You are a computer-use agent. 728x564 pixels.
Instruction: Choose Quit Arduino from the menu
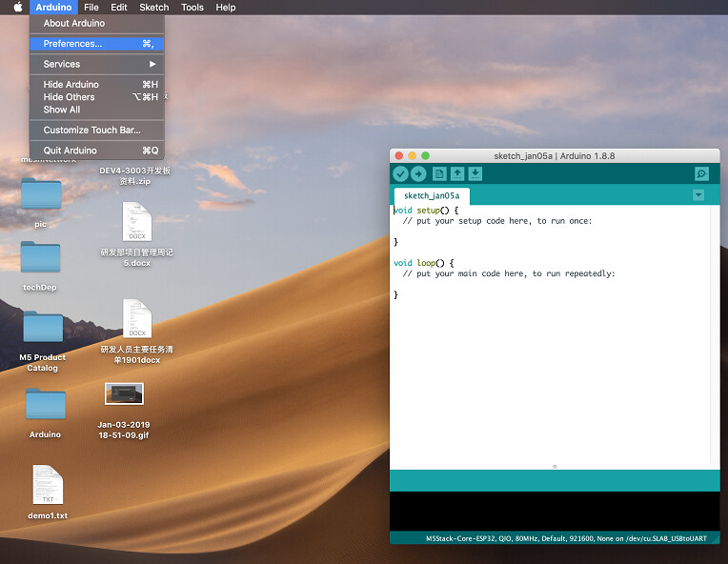click(x=96, y=151)
